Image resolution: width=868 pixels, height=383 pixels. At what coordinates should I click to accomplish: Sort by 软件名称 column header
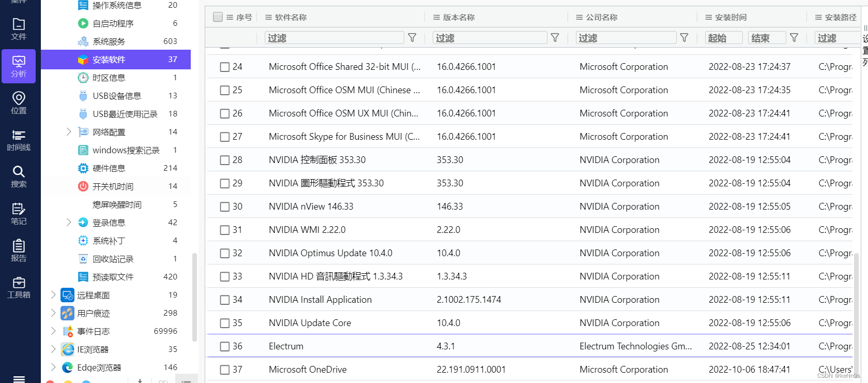291,17
